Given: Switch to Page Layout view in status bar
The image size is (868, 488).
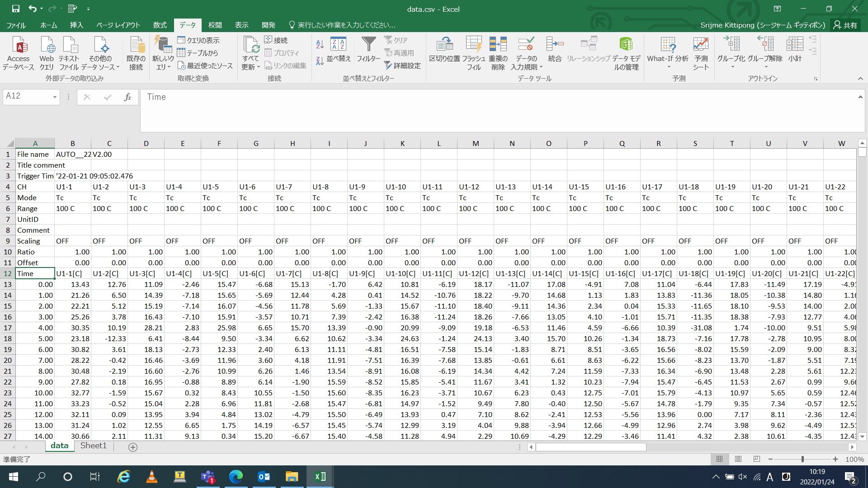Looking at the screenshot, I should 738,459.
